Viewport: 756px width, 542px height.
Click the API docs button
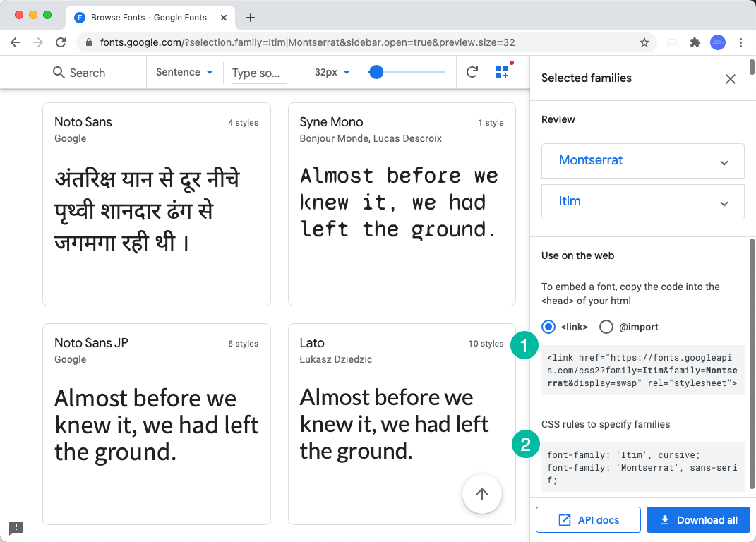pyautogui.click(x=588, y=520)
